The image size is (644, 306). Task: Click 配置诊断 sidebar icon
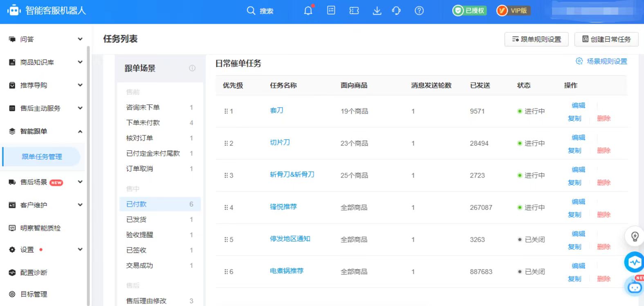click(12, 272)
